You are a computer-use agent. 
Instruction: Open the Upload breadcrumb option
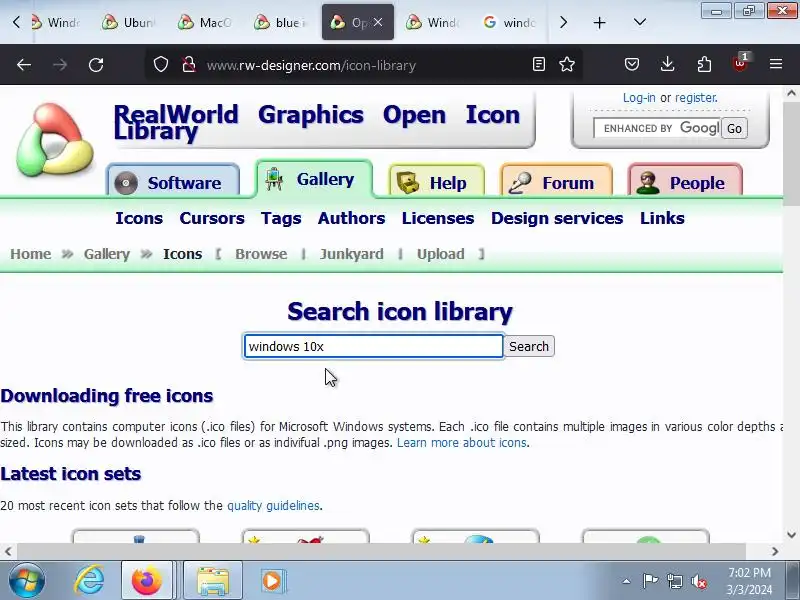coord(440,254)
